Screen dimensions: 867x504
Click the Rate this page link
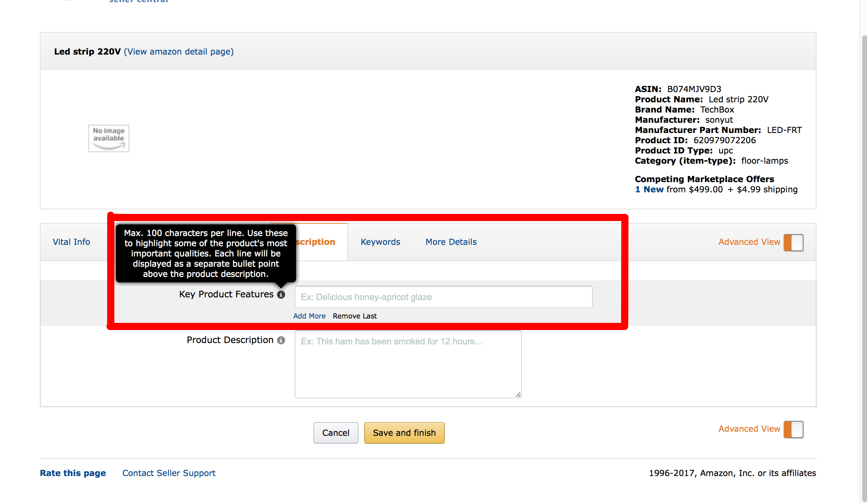pyautogui.click(x=73, y=473)
